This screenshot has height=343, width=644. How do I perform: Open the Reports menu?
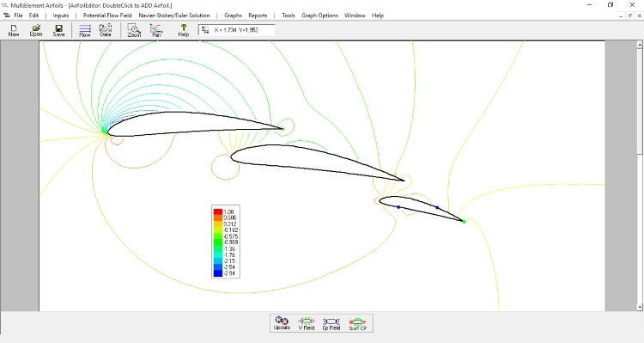pos(258,15)
